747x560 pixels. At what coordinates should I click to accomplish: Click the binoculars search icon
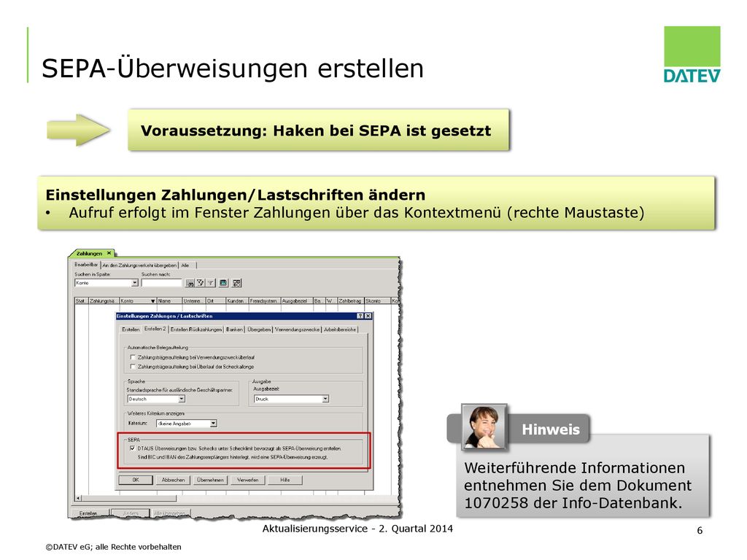[190, 283]
